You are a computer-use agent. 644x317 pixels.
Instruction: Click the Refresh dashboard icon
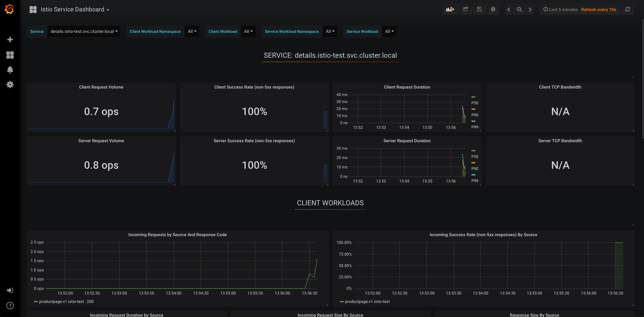[628, 9]
